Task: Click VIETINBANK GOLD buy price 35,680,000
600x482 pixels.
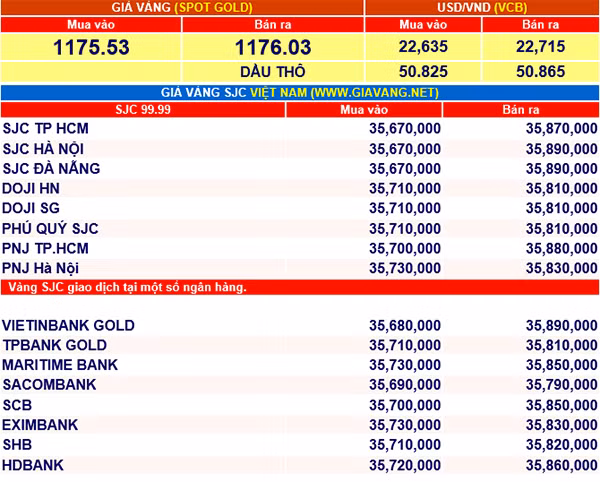Action: (405, 326)
